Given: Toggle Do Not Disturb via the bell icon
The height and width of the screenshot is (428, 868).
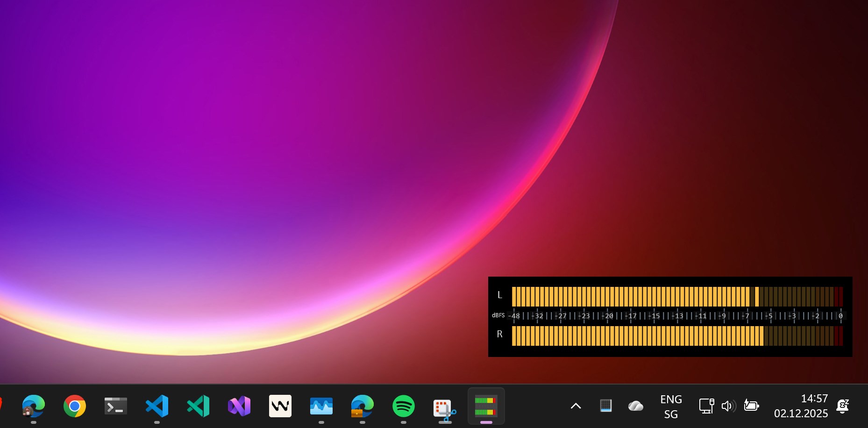Looking at the screenshot, I should click(843, 406).
